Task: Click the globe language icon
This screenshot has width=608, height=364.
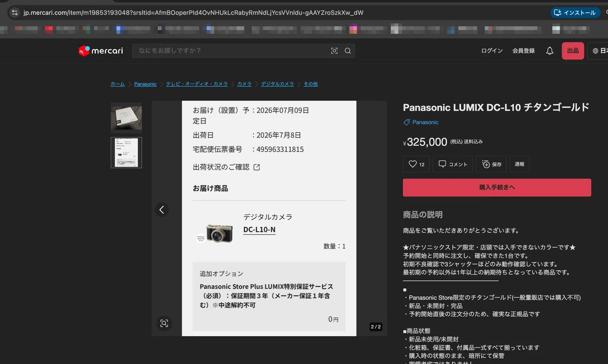Action: coord(596,51)
